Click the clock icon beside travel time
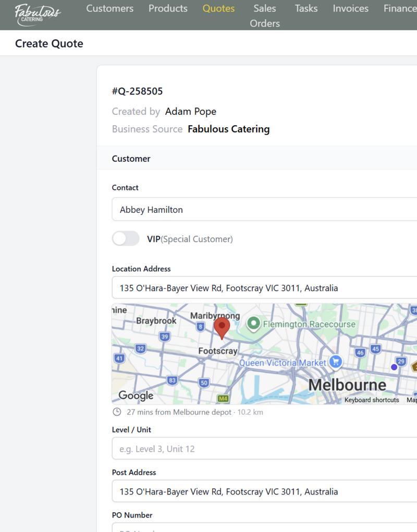This screenshot has width=417, height=532. tap(117, 412)
